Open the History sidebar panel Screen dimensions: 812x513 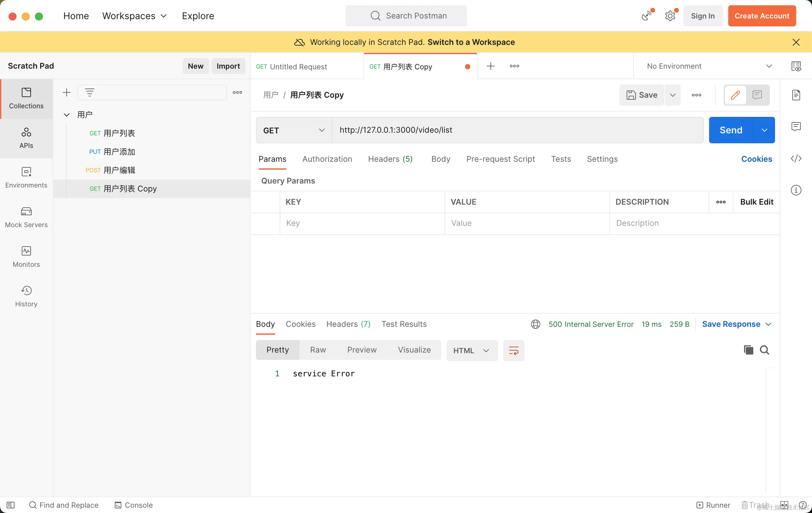pos(26,296)
